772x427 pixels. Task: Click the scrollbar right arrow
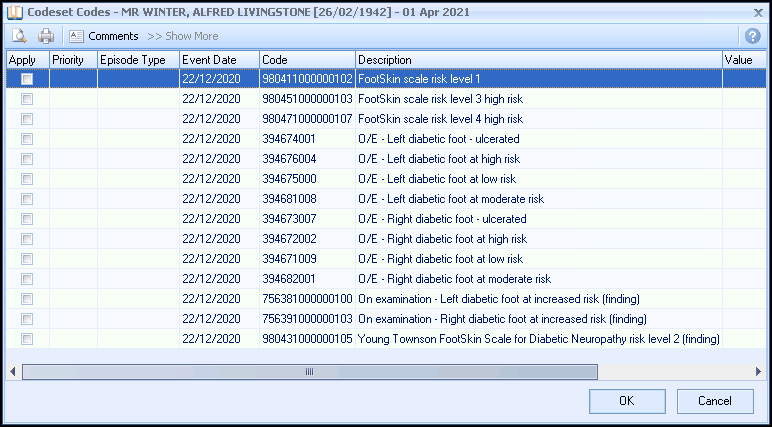757,371
